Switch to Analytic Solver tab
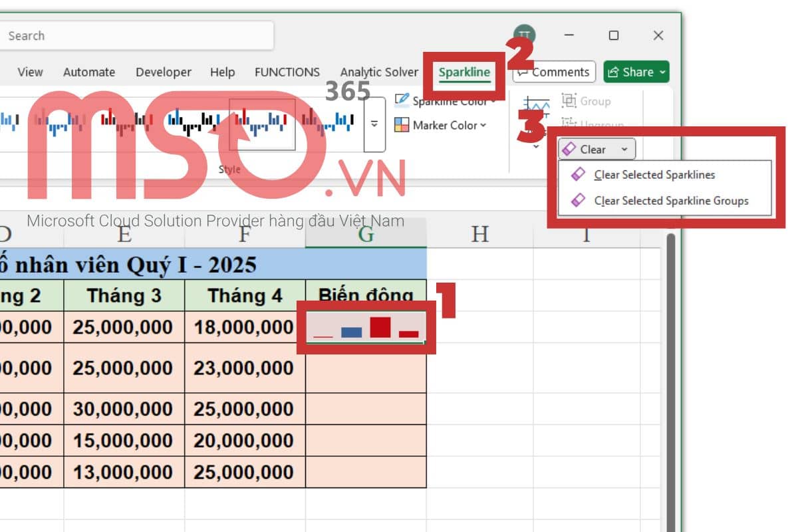 click(379, 72)
